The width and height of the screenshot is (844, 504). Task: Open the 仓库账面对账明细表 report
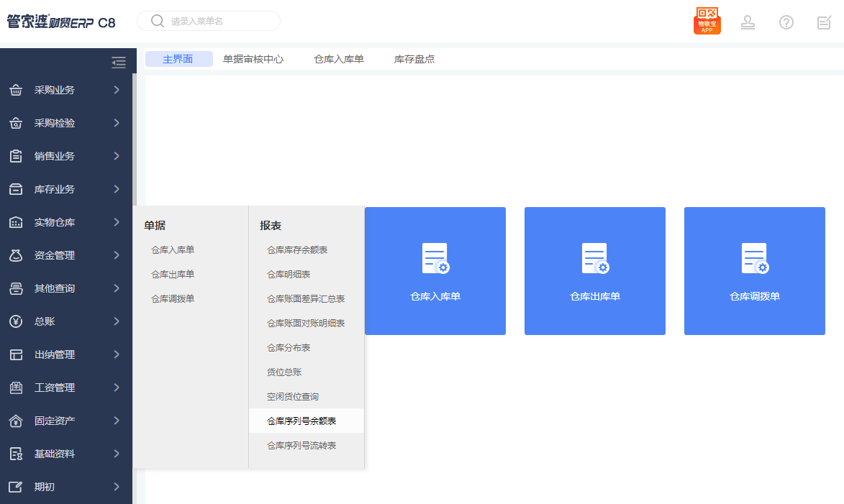click(x=306, y=324)
